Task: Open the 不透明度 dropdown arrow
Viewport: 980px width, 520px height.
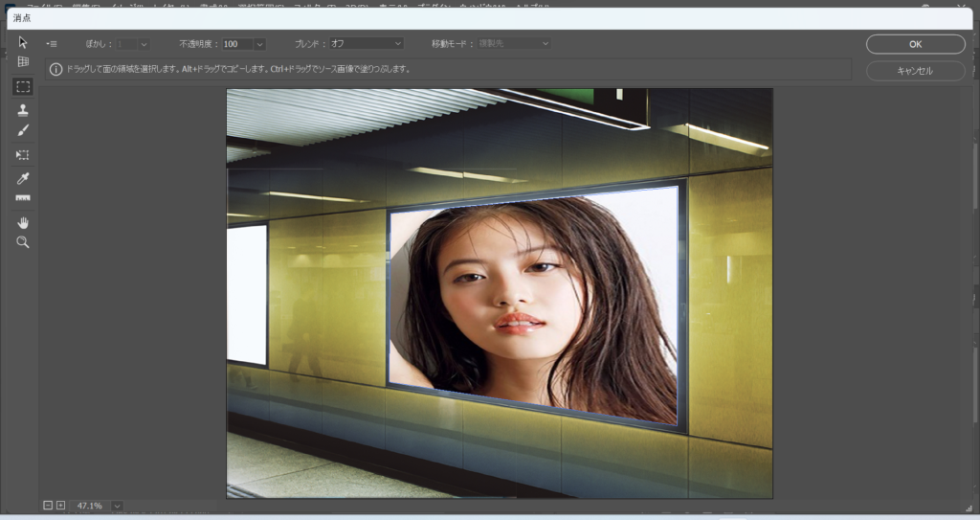Action: pyautogui.click(x=259, y=44)
